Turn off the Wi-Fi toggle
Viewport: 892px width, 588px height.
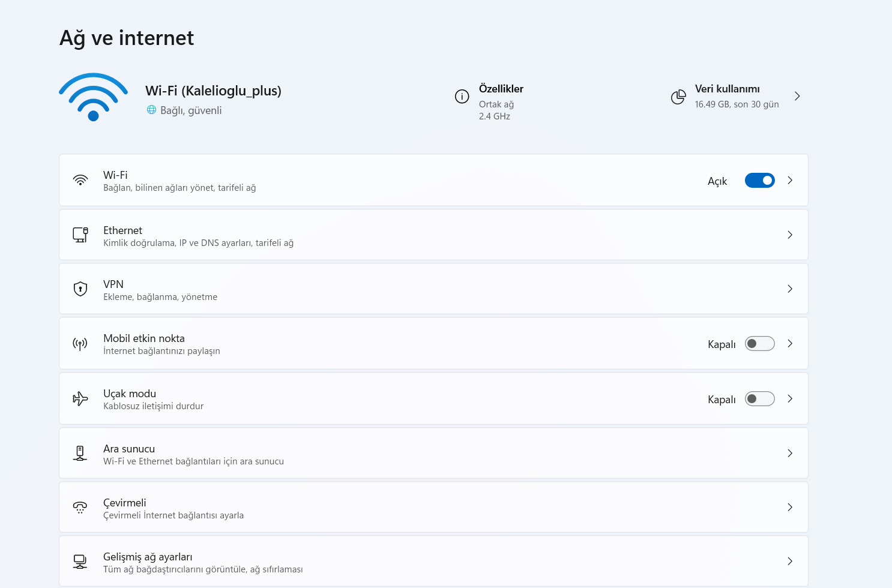(x=760, y=180)
